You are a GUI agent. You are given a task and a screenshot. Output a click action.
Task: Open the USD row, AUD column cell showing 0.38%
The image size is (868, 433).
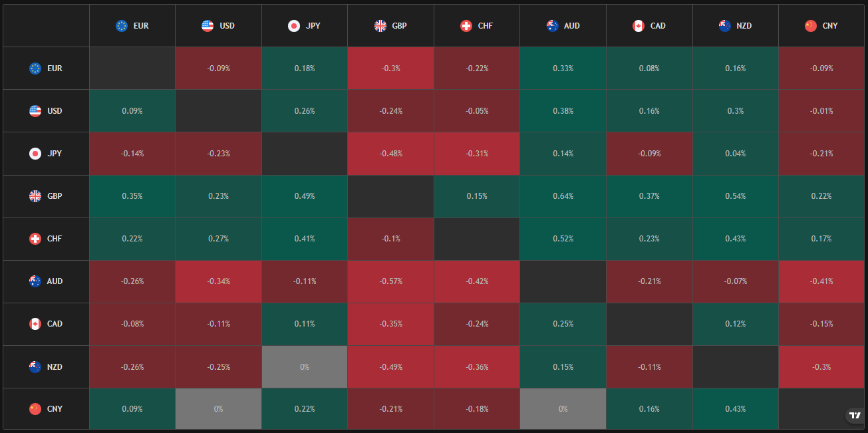point(563,111)
